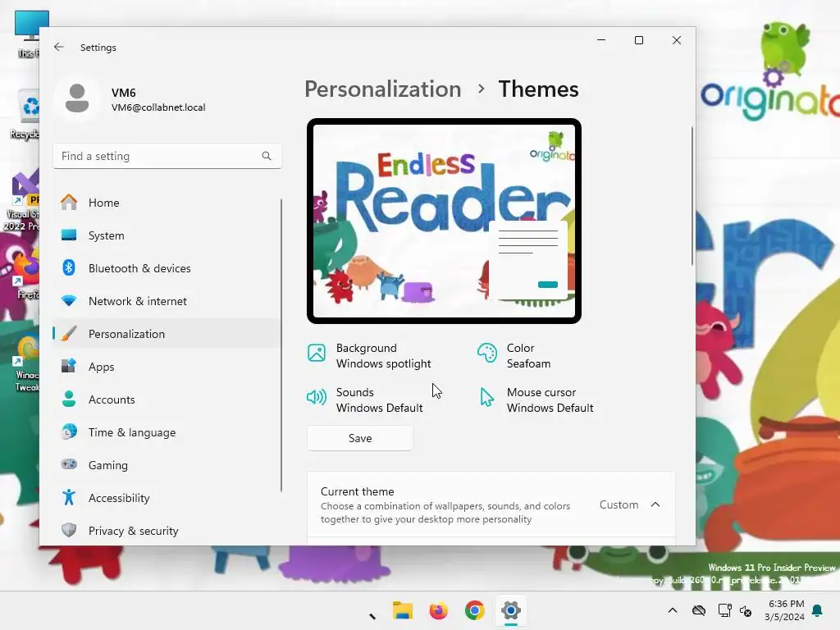Click the Home house icon
This screenshot has width=840, height=630.
click(x=69, y=203)
